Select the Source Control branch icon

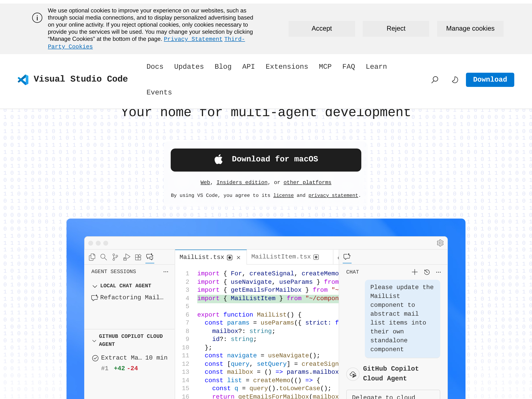click(115, 257)
